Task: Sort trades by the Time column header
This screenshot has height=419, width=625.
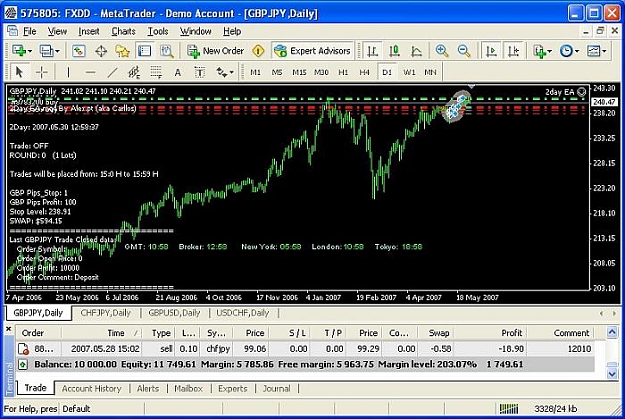Action: (x=102, y=333)
